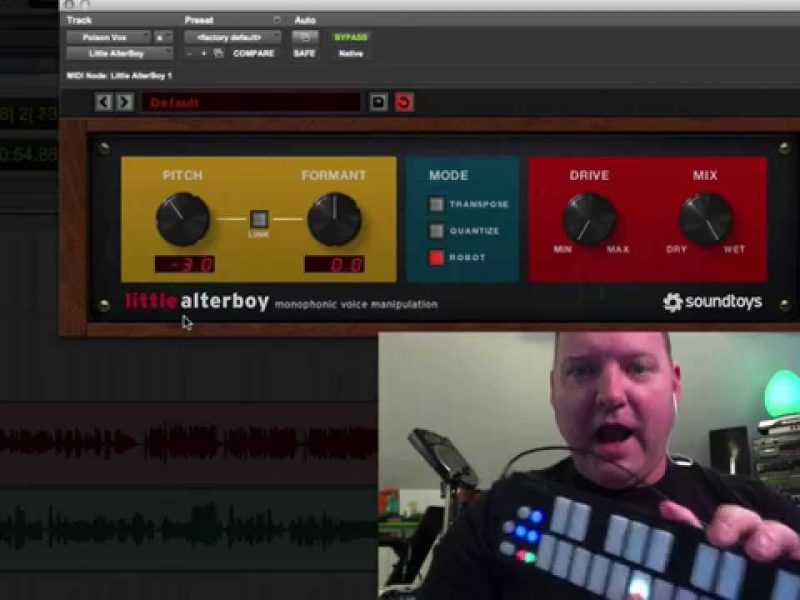Enable TRANSPOSE mode
Screen dimensions: 800x600
click(436, 204)
